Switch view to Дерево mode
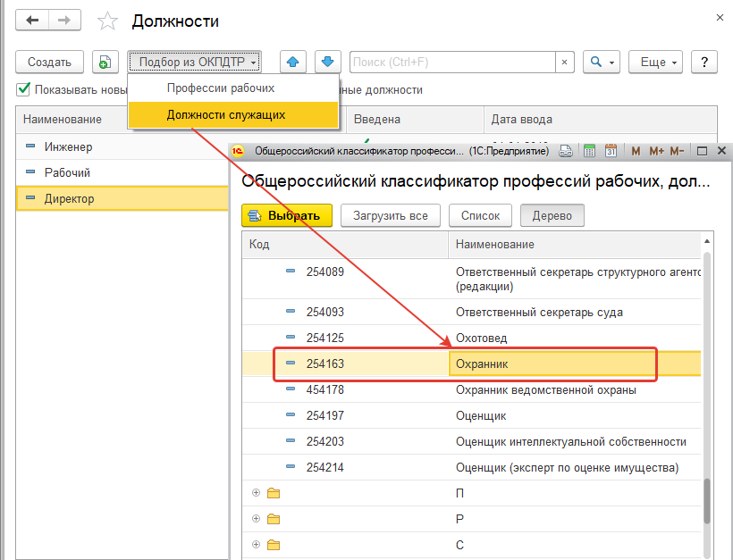The height and width of the screenshot is (560, 733). tap(552, 215)
